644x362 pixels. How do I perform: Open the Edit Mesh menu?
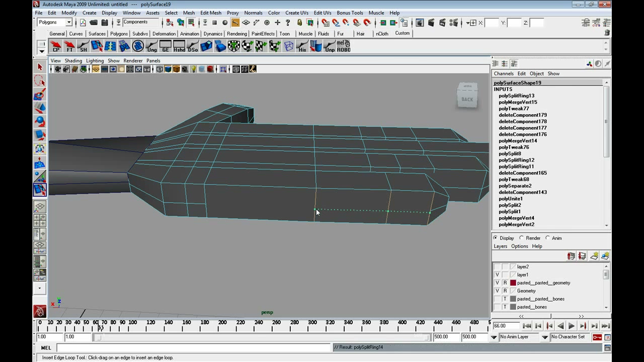tap(210, 13)
